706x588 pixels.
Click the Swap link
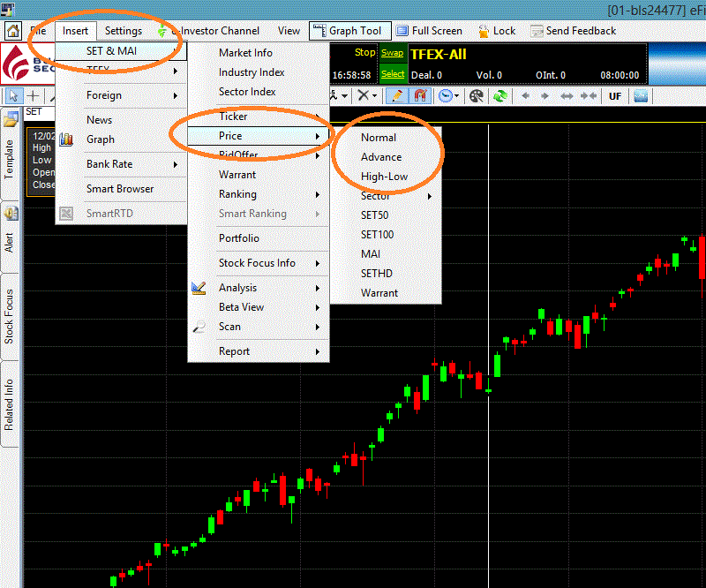[x=392, y=53]
